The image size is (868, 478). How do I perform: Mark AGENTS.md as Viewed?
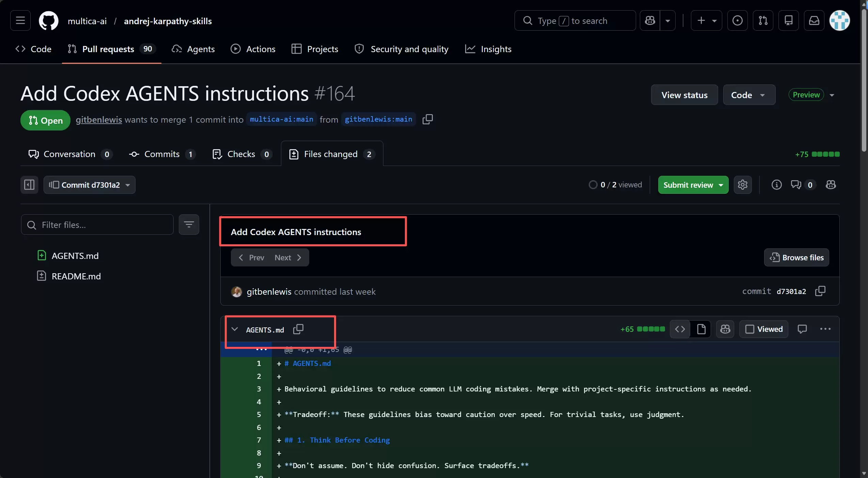[764, 329]
